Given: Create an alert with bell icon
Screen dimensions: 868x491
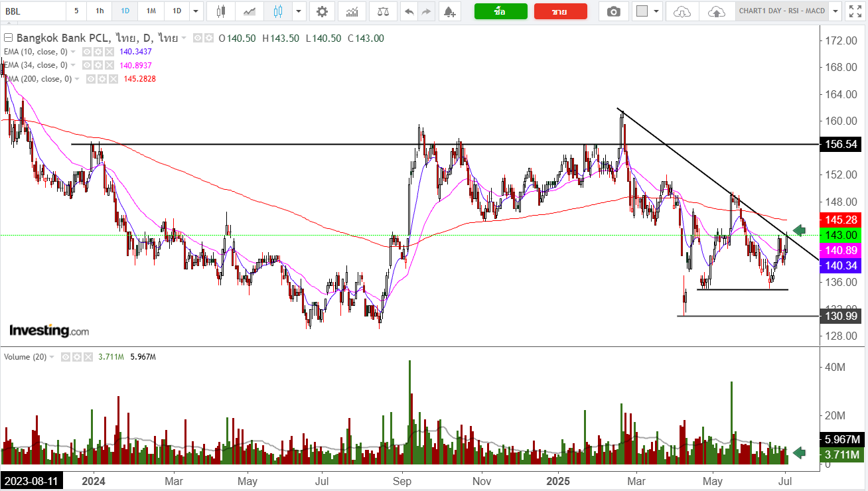Looking at the screenshot, I should click(x=449, y=11).
